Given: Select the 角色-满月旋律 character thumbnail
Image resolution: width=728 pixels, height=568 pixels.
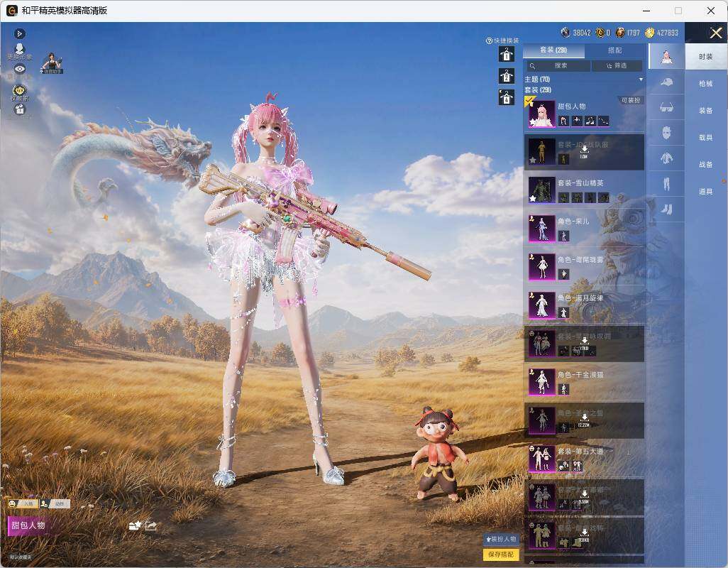Looking at the screenshot, I should [542, 305].
